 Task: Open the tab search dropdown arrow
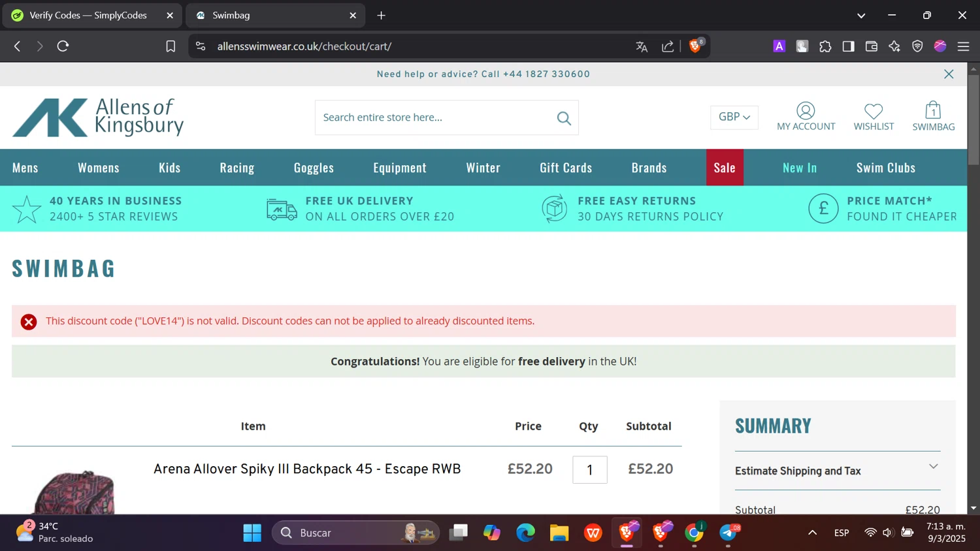tap(861, 16)
